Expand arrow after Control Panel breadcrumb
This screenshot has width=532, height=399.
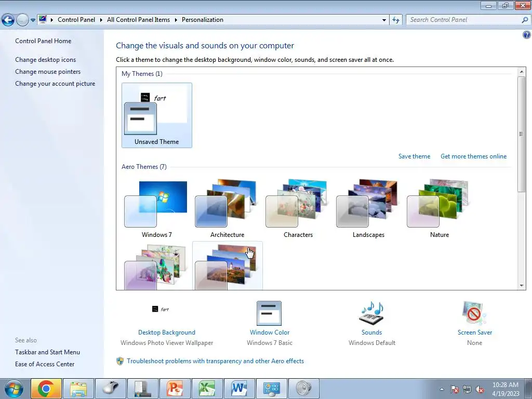[101, 20]
